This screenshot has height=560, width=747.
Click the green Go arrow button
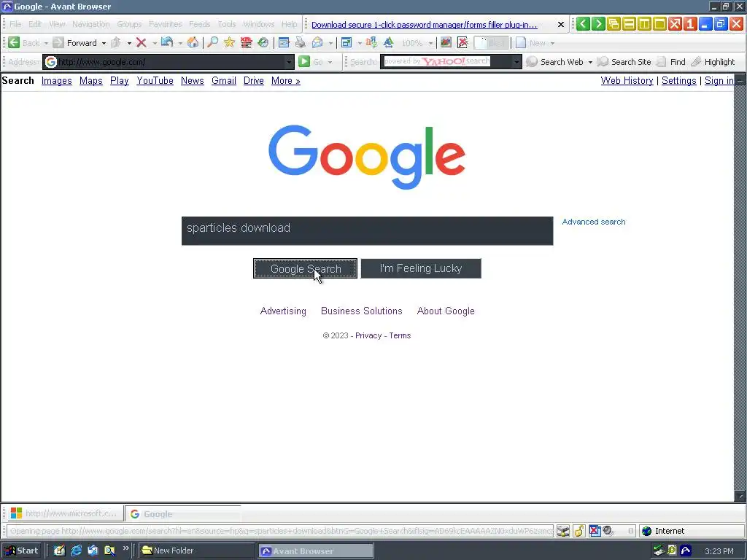click(304, 61)
